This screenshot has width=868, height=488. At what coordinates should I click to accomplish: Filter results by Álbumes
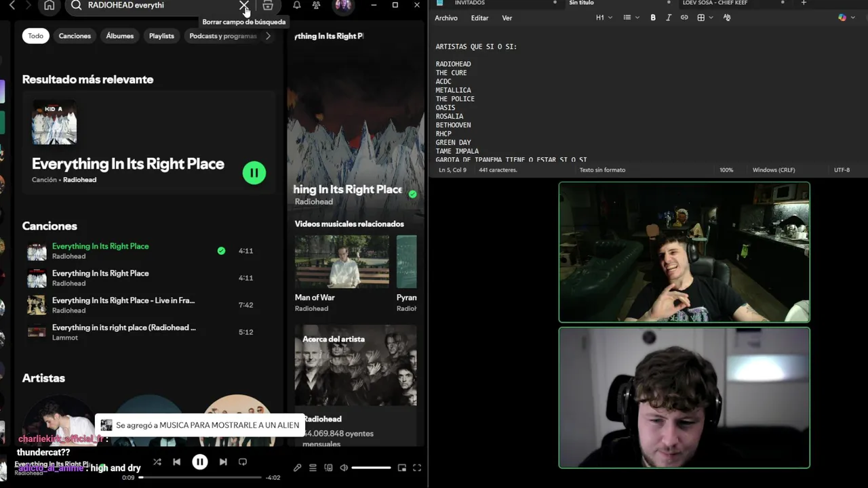120,36
